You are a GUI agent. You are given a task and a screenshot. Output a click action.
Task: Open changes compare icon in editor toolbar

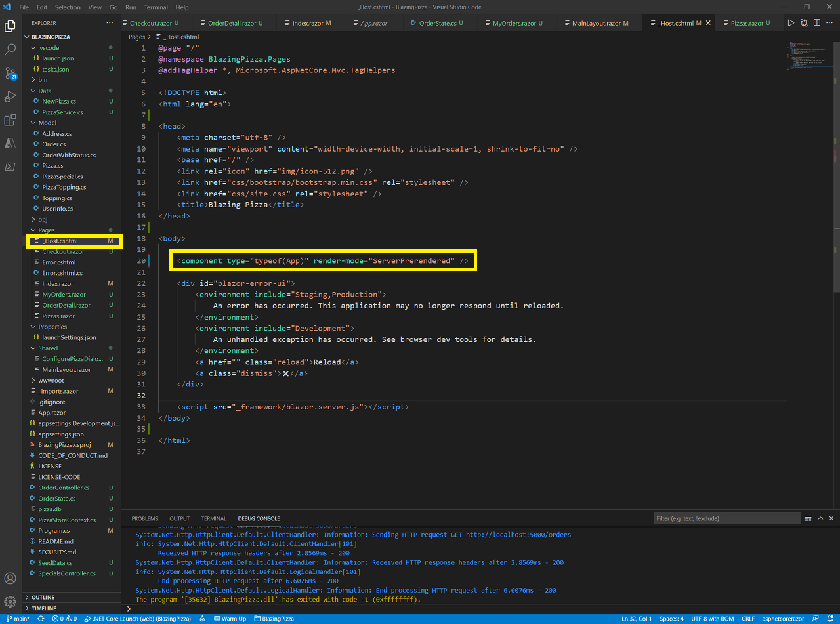804,23
